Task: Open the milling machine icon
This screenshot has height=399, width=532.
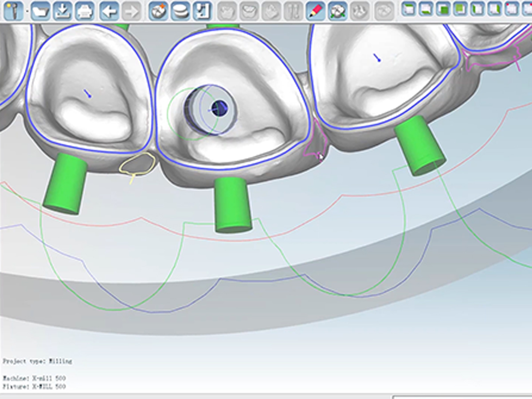Action: [x=202, y=11]
